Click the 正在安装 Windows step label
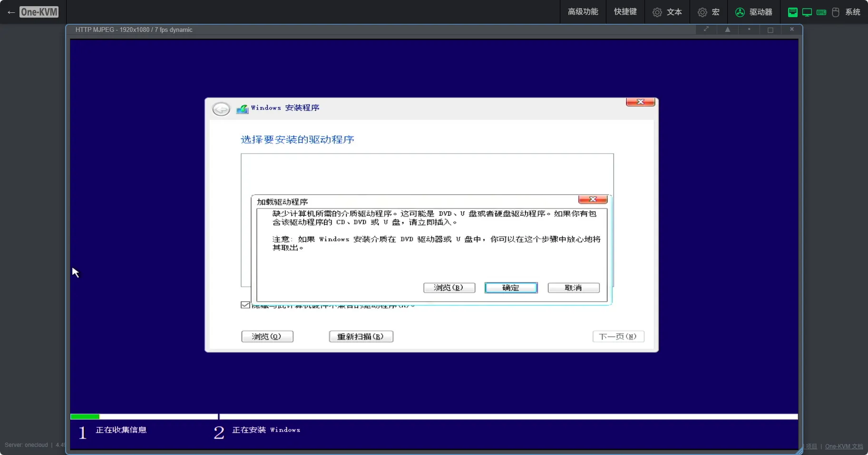The height and width of the screenshot is (455, 868). coord(266,430)
